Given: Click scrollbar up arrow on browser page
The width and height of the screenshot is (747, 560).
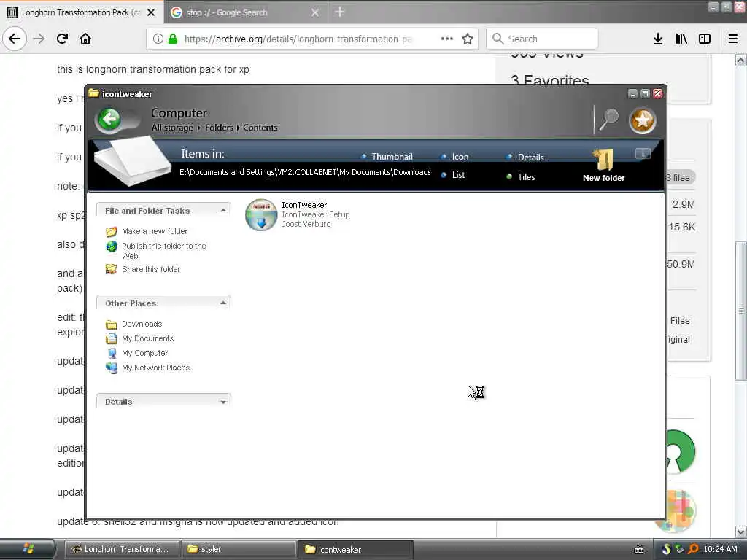Looking at the screenshot, I should 740,60.
